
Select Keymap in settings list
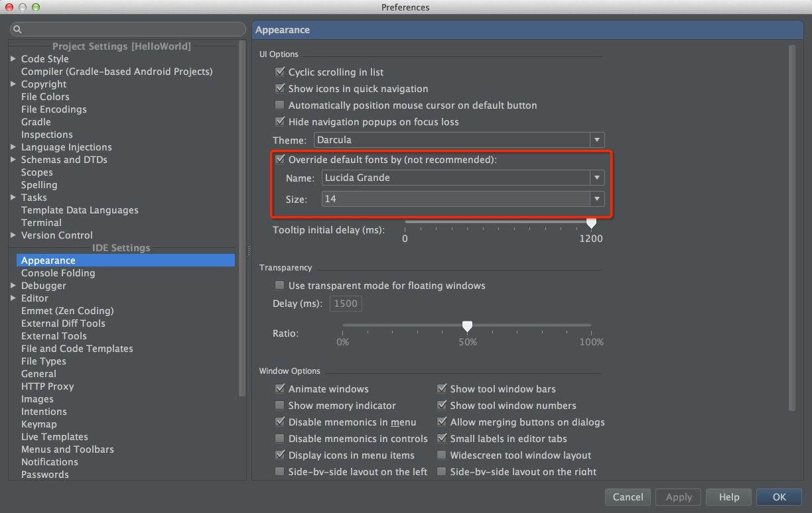tap(39, 424)
